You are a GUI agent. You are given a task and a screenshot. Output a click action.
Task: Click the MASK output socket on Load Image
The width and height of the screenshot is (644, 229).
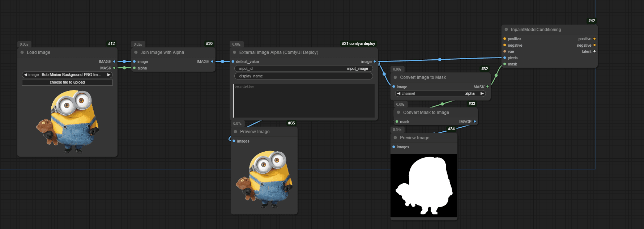tap(114, 68)
